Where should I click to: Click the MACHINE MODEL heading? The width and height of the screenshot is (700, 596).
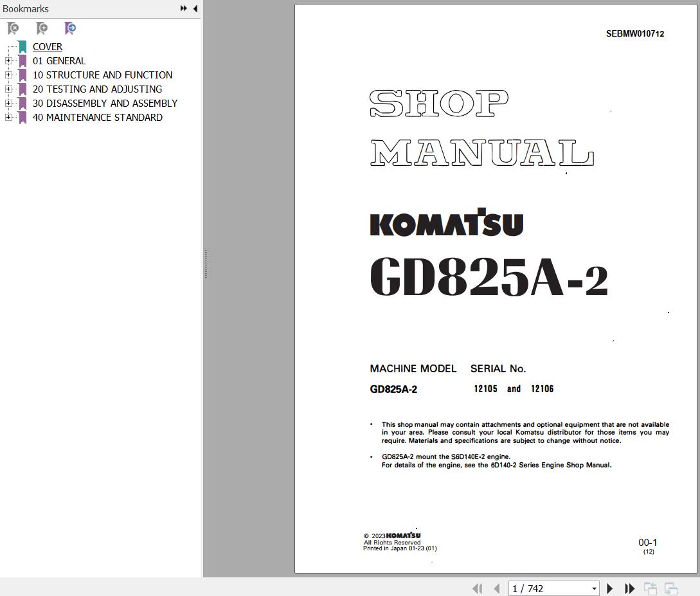413,369
